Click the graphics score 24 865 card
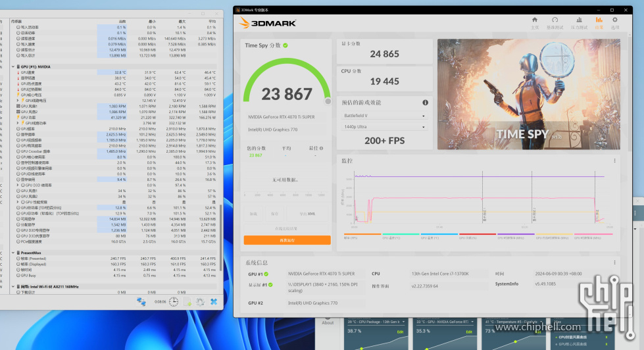The image size is (644, 350). point(384,51)
